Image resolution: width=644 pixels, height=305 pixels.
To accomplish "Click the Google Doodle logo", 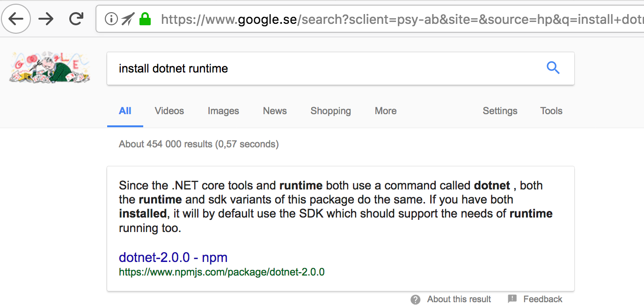I will tap(49, 68).
